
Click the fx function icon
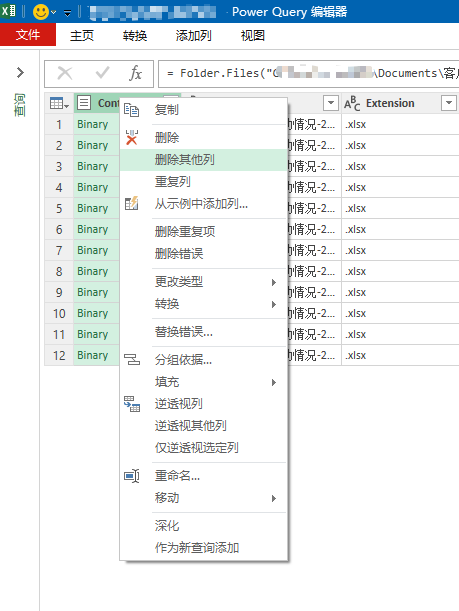coord(135,73)
